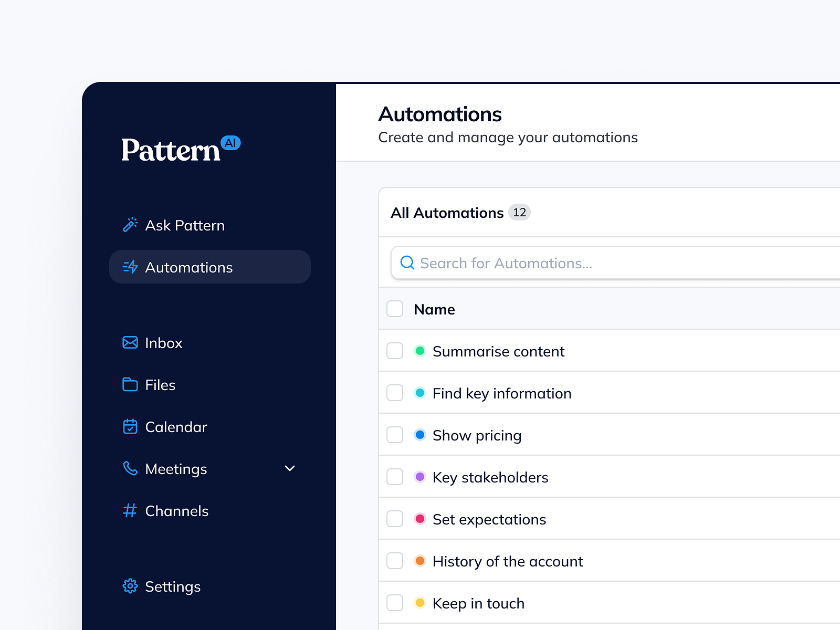The image size is (840, 630).
Task: Check the Show pricing row checkbox
Action: coord(395,435)
